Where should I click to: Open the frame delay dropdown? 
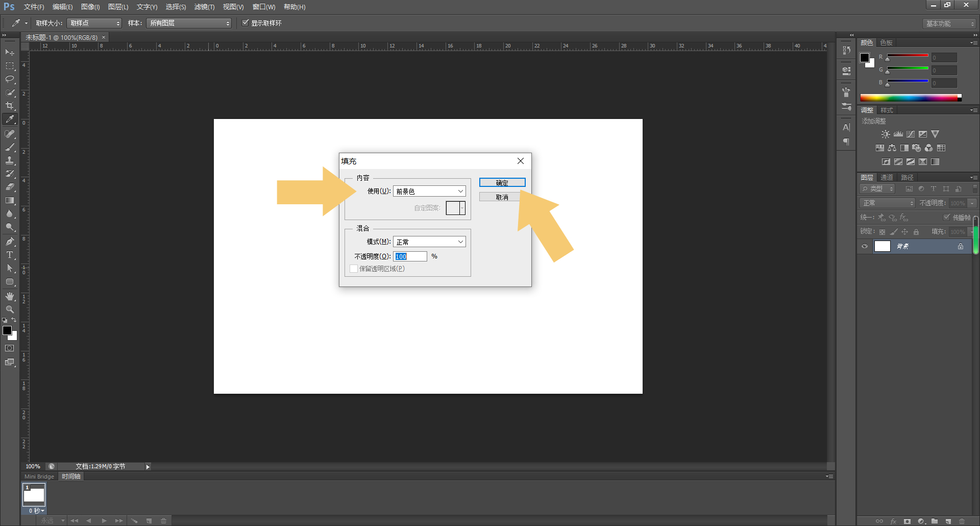[x=36, y=511]
